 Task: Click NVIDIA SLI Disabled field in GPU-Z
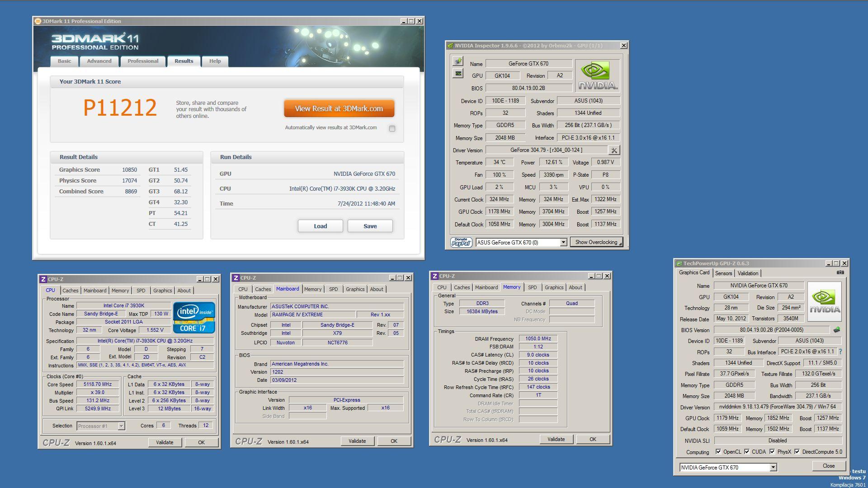778,441
